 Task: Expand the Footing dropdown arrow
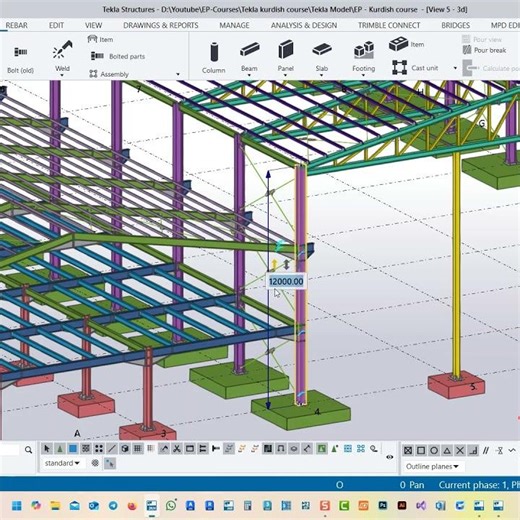pos(363,76)
